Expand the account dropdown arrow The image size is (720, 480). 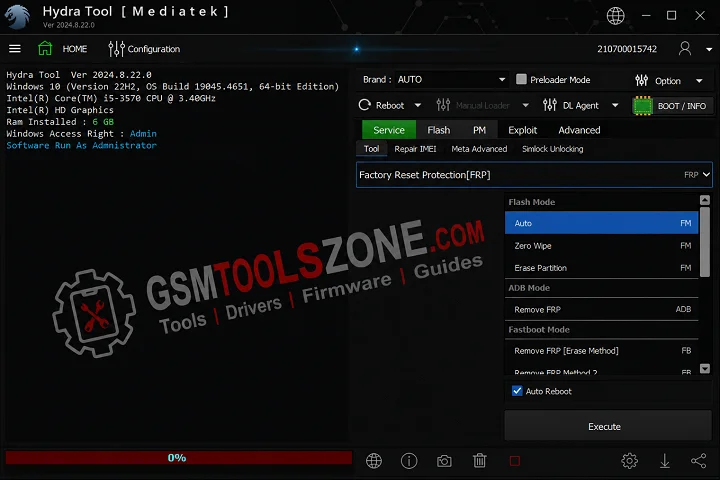(709, 49)
